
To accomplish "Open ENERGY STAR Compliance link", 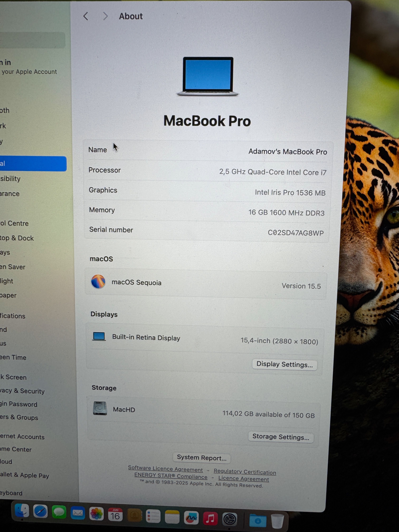I will (171, 476).
